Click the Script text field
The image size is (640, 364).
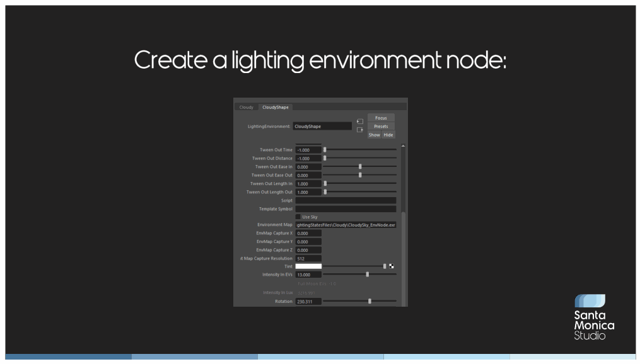point(346,200)
